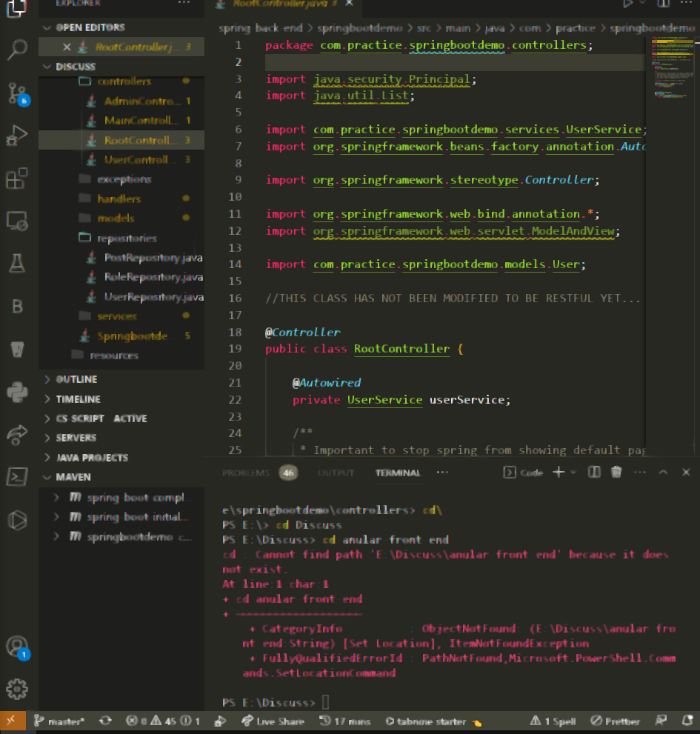Viewport: 700px width, 734px height.
Task: Open the Python icon in activity bar
Action: pos(17,392)
